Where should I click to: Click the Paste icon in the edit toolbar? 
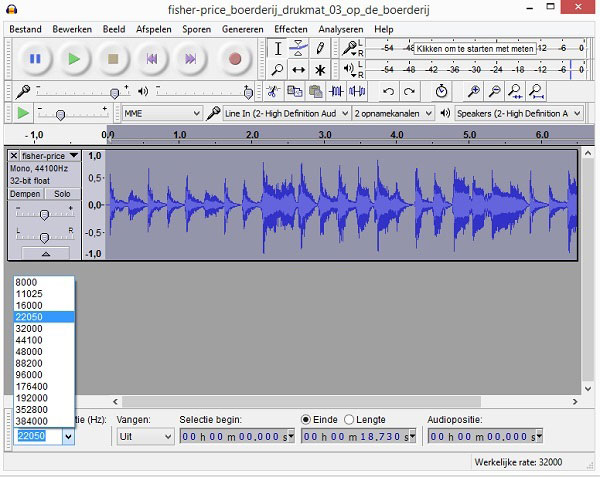pos(315,91)
